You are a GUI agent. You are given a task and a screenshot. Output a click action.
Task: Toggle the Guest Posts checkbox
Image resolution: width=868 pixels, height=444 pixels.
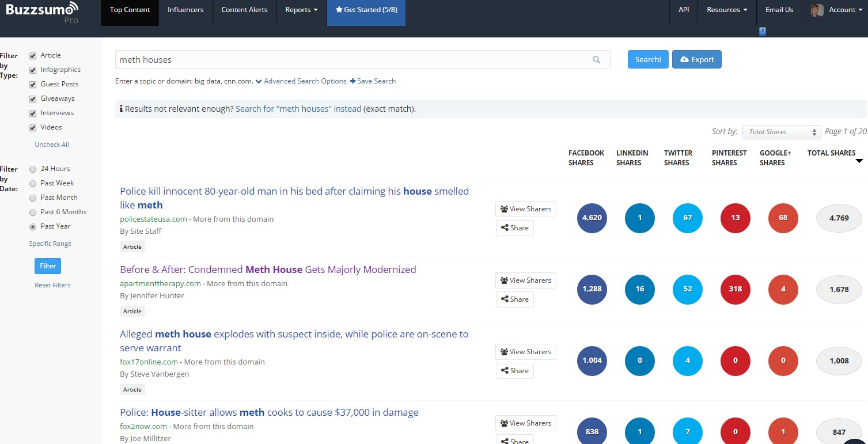coord(33,85)
